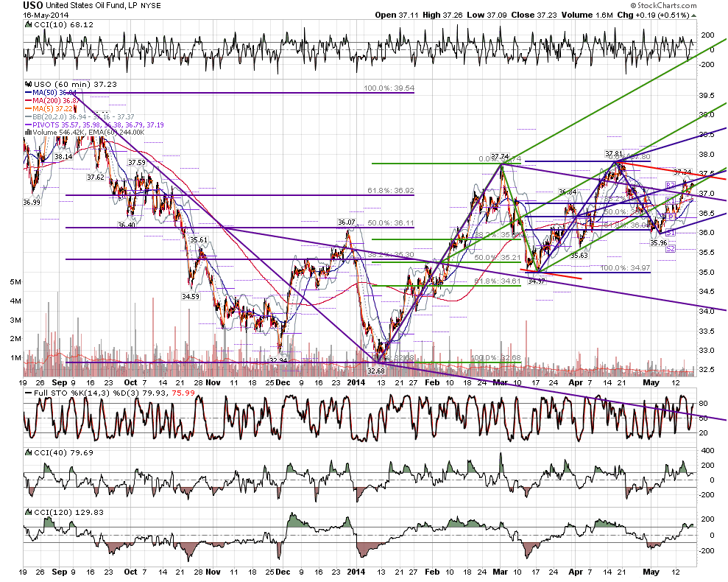This screenshot has width=728, height=582.
Task: Click the CCI(120) indicator legend icon
Action: point(27,512)
